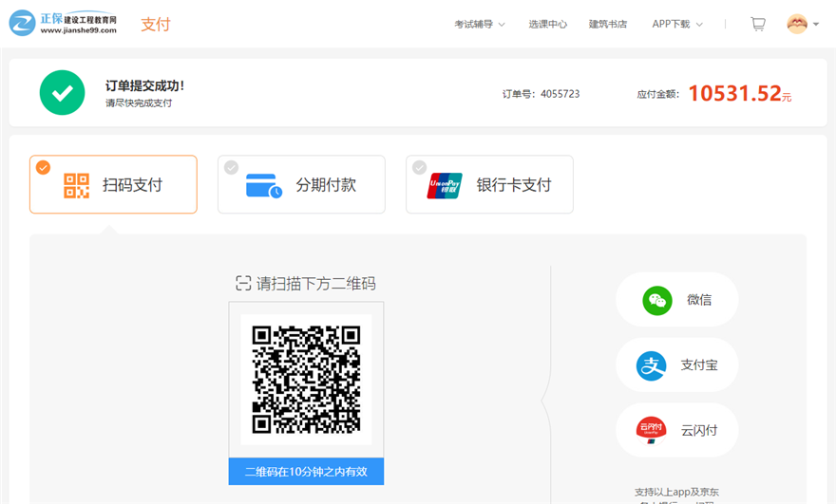
Task: Click the user avatar icon
Action: [x=797, y=24]
